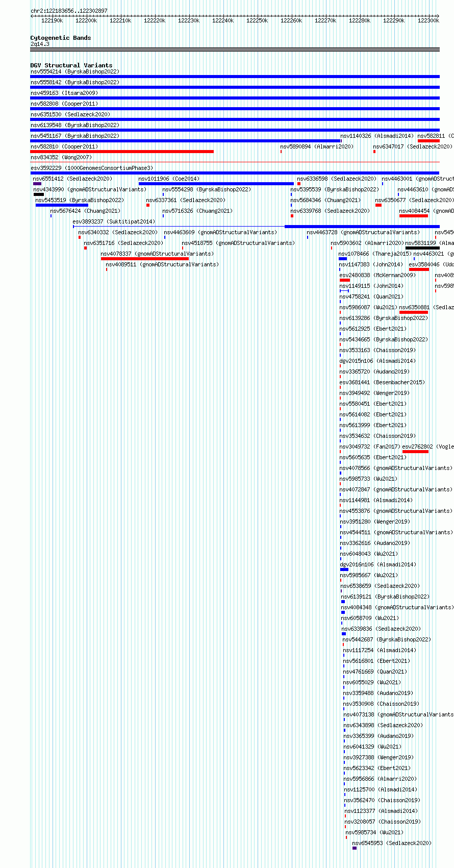The width and height of the screenshot is (454, 868).
Task: Click nsv6336598 (Sedlazeck2020) label
Action: (337, 179)
